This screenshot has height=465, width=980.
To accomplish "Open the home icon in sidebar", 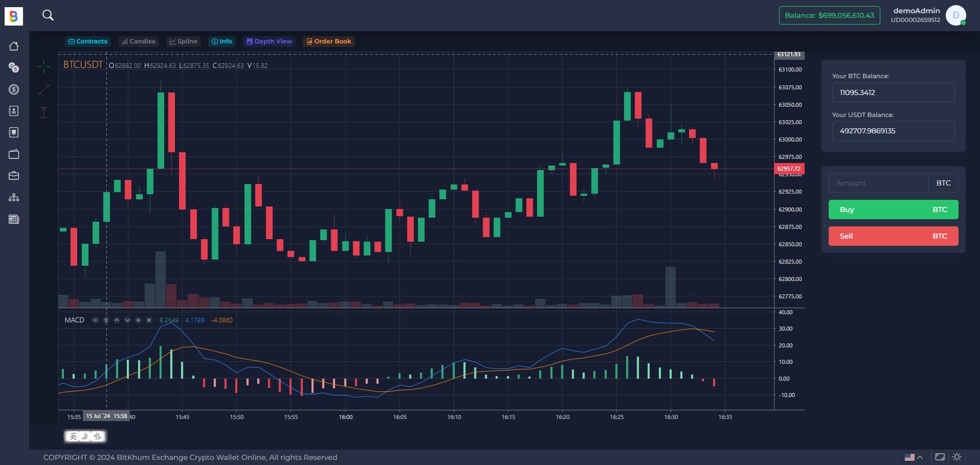I will point(14,46).
